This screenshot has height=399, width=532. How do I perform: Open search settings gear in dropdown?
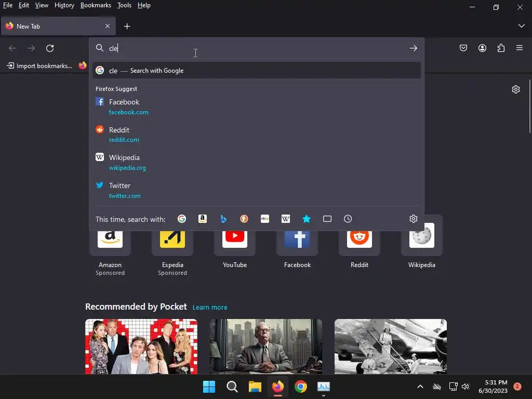[x=413, y=219]
